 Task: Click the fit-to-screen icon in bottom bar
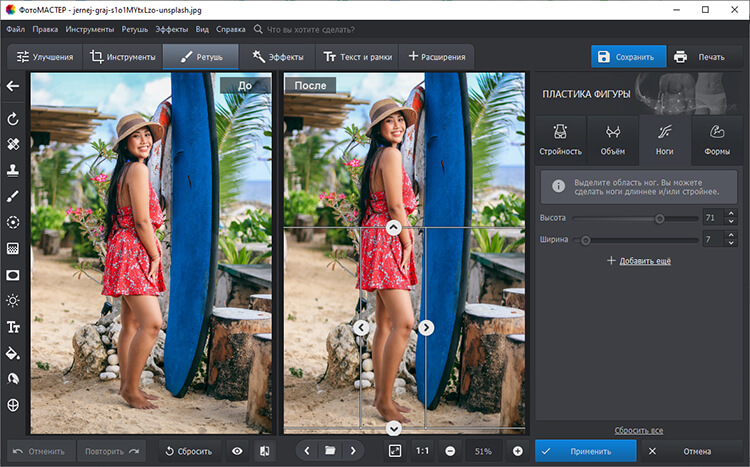tap(395, 451)
